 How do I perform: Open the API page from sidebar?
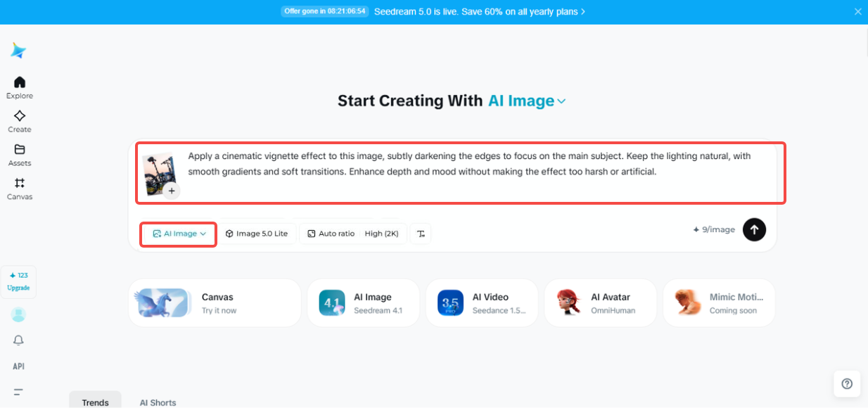pyautogui.click(x=18, y=366)
